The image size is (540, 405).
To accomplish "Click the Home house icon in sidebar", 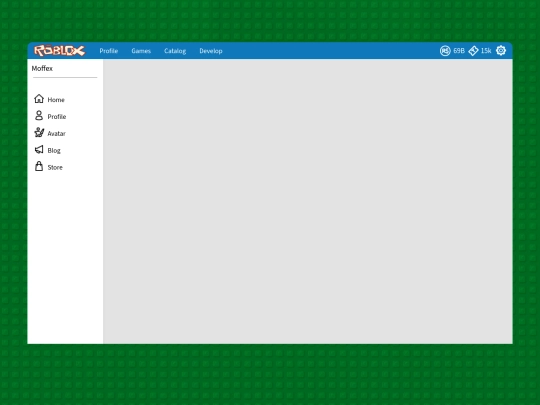I will [x=39, y=99].
